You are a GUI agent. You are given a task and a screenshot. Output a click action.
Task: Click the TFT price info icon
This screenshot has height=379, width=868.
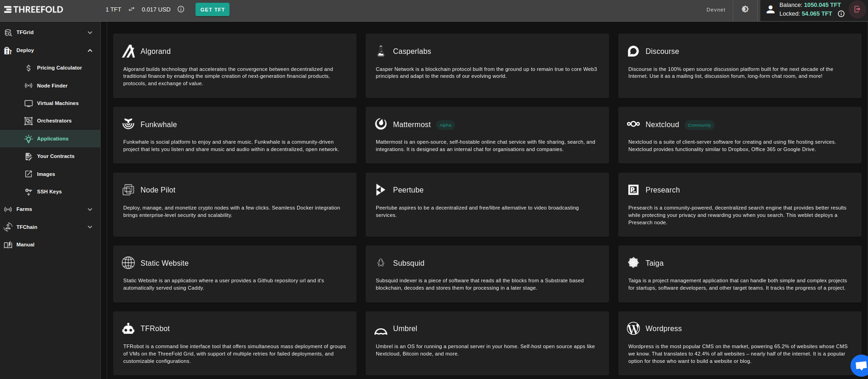click(181, 9)
